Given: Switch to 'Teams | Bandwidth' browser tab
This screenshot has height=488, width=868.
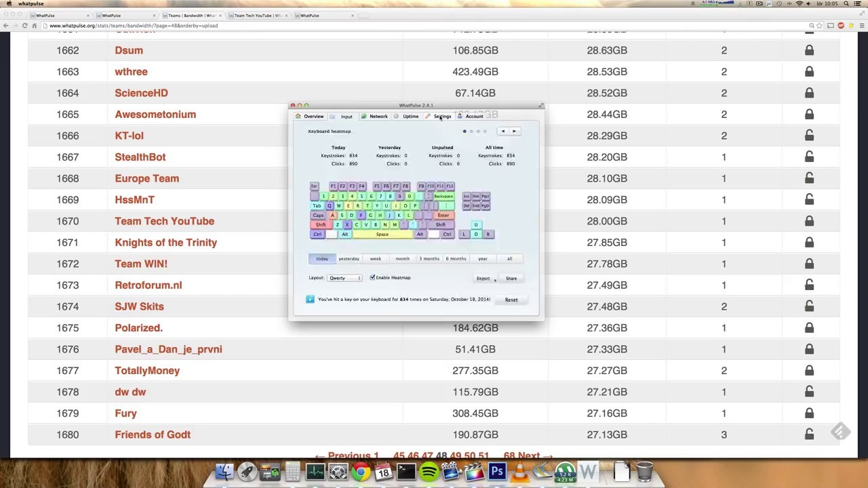Looking at the screenshot, I should pos(192,16).
